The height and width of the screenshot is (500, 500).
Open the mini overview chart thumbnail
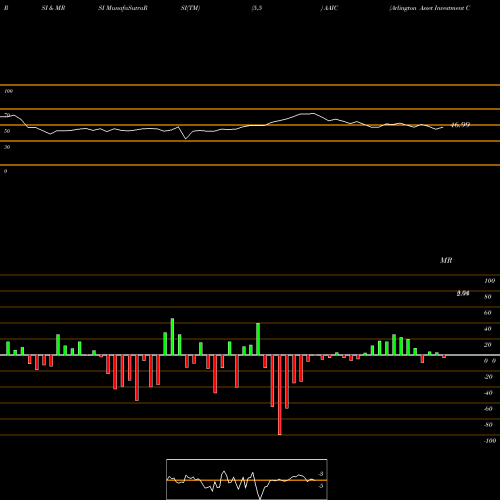pyautogui.click(x=247, y=479)
